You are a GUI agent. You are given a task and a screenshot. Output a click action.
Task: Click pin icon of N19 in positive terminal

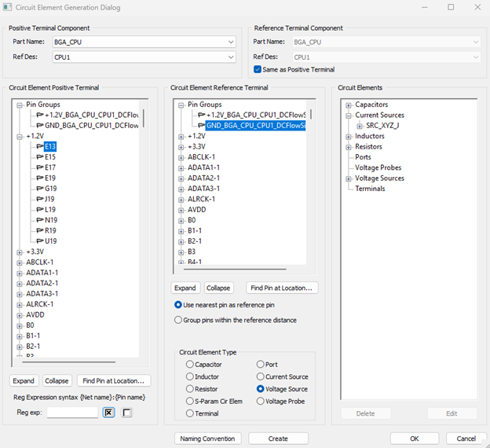pos(38,220)
